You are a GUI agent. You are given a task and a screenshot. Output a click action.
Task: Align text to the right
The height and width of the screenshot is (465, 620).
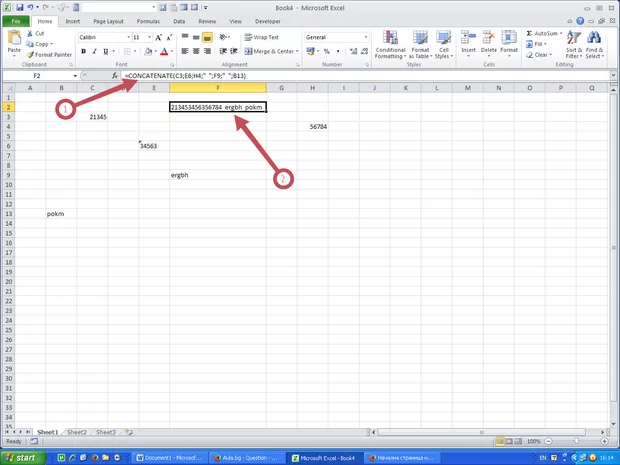click(207, 51)
